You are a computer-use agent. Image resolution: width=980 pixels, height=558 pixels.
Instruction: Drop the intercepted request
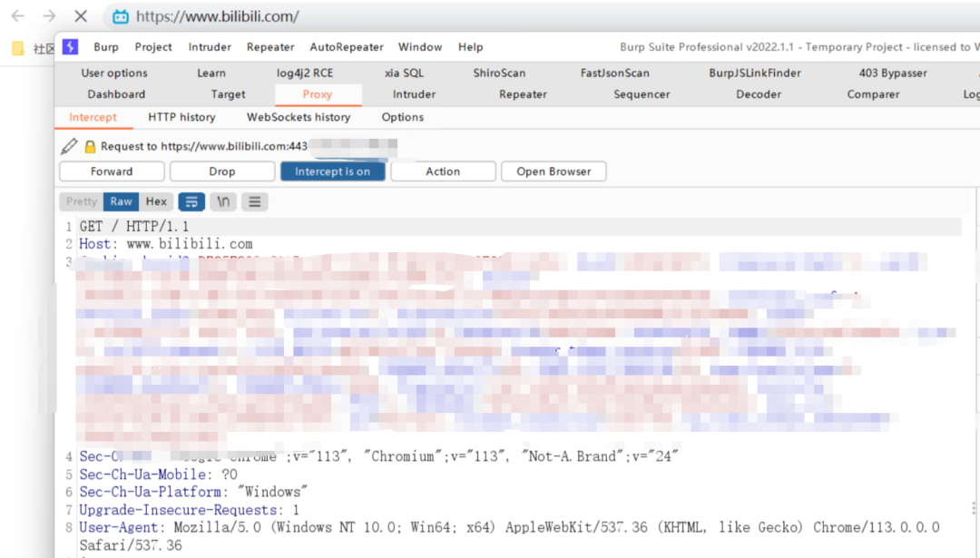[222, 171]
